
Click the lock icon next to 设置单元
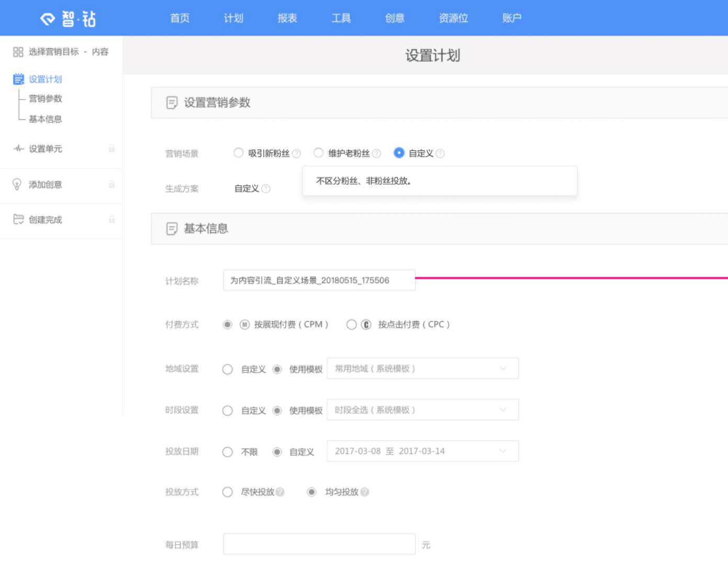[110, 149]
